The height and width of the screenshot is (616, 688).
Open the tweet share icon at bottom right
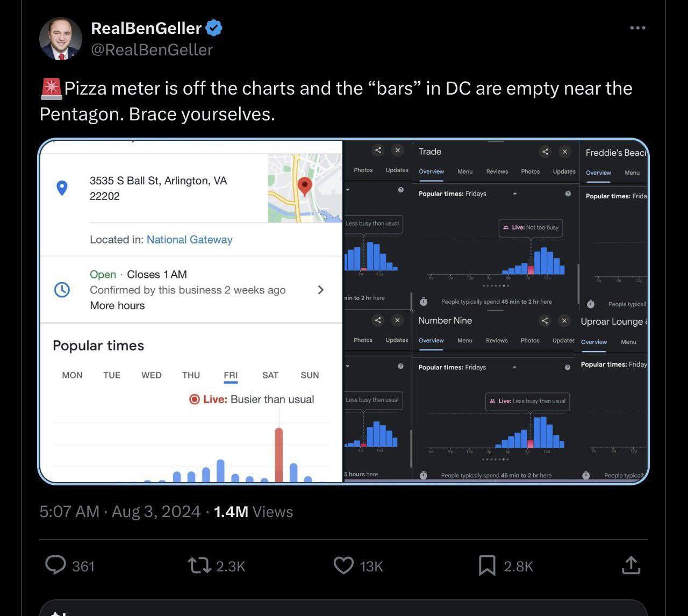(x=631, y=565)
